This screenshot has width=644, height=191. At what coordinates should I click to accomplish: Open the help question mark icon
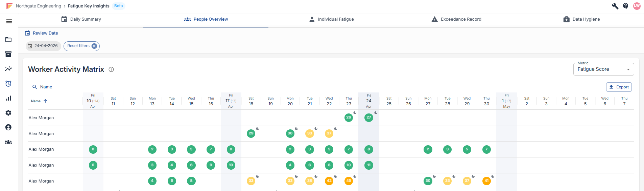pyautogui.click(x=625, y=6)
